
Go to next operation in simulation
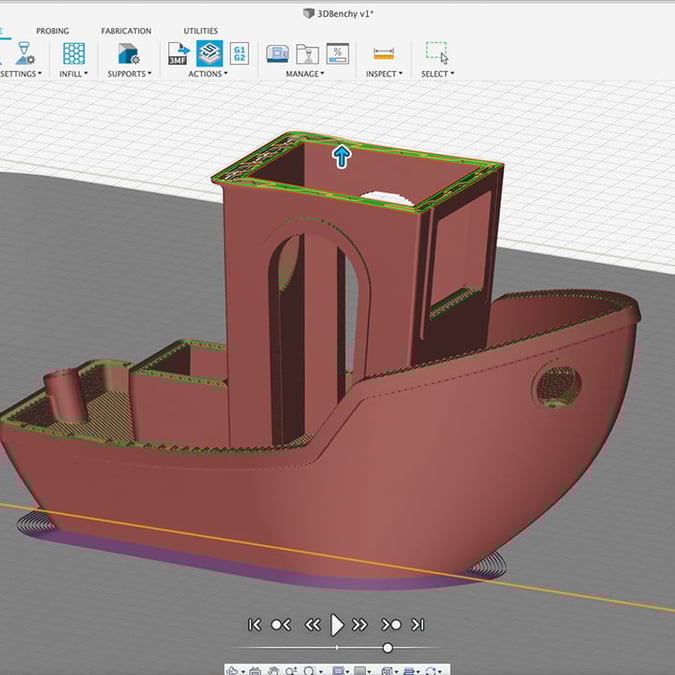pyautogui.click(x=391, y=625)
